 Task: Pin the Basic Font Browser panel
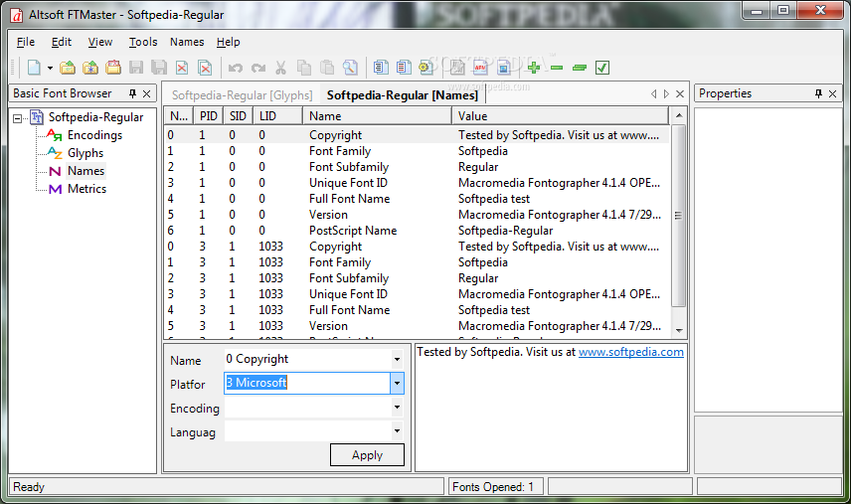click(x=132, y=93)
